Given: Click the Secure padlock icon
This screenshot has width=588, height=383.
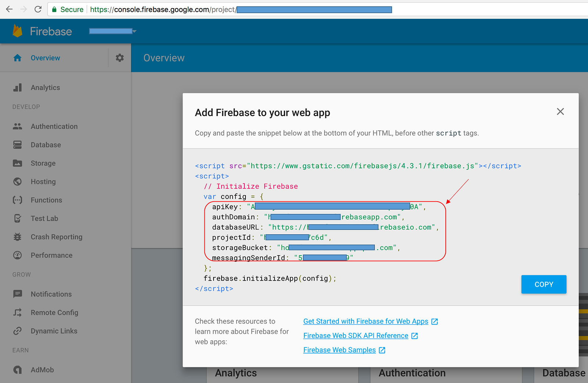Looking at the screenshot, I should pyautogui.click(x=54, y=10).
